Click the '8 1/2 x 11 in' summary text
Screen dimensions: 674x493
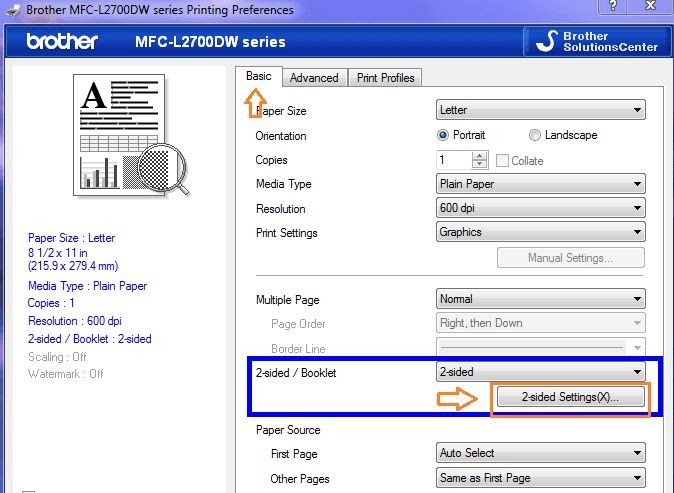click(58, 253)
